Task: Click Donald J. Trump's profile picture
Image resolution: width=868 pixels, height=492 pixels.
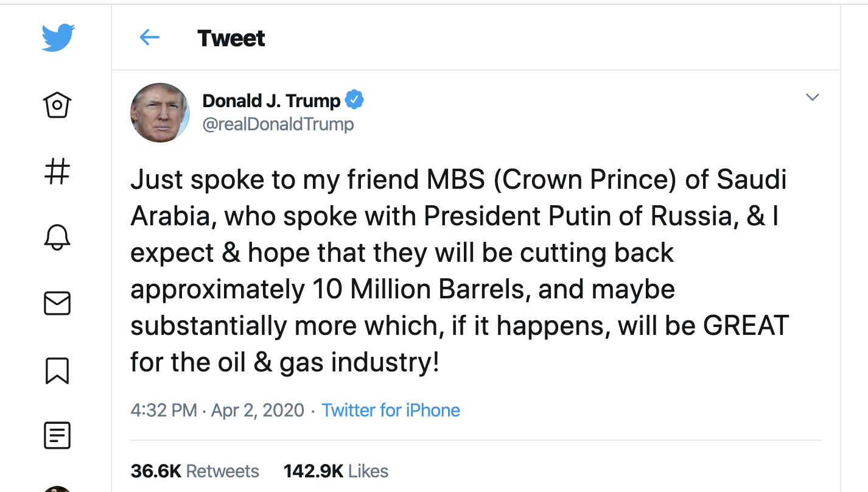Action: click(159, 113)
